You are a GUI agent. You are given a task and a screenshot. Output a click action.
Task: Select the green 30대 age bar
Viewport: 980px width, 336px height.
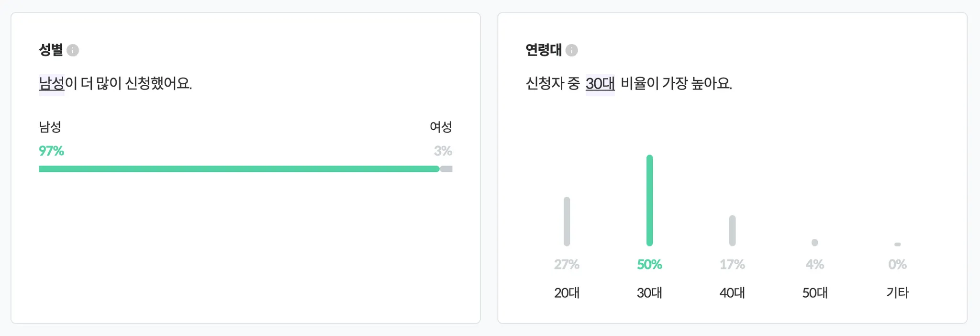[x=649, y=200]
